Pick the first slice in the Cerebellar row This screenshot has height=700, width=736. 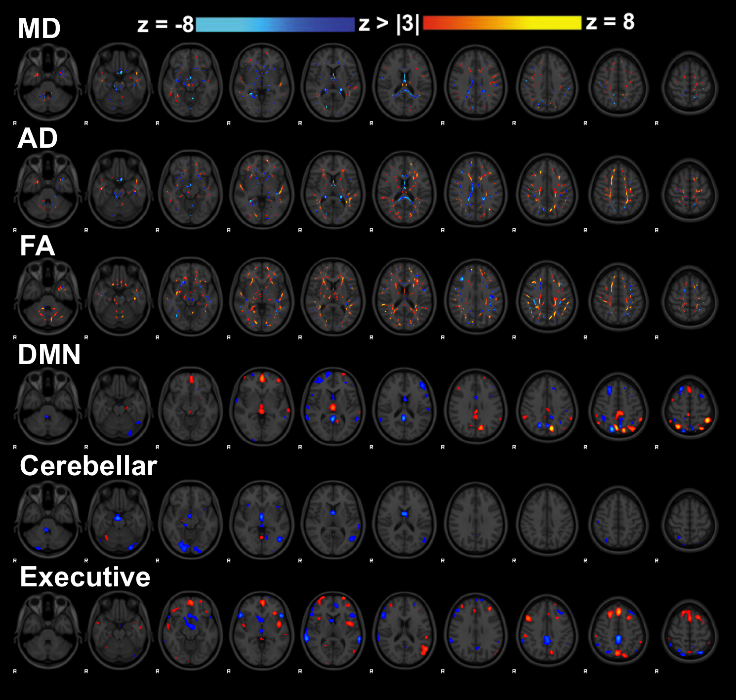coord(47,519)
